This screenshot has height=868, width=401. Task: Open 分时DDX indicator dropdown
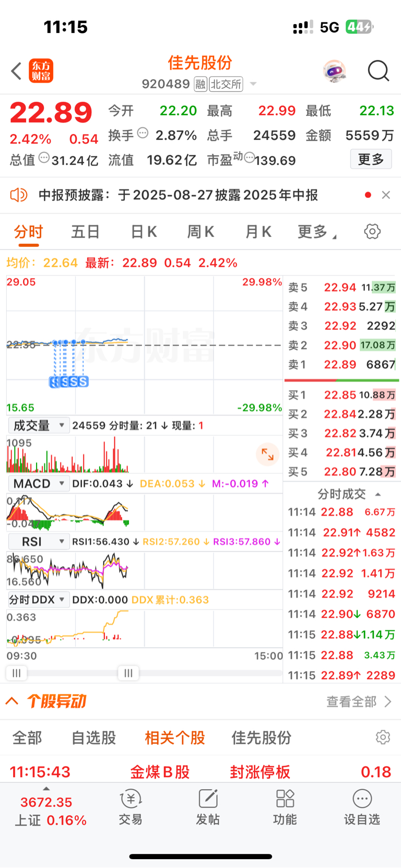pos(38,600)
